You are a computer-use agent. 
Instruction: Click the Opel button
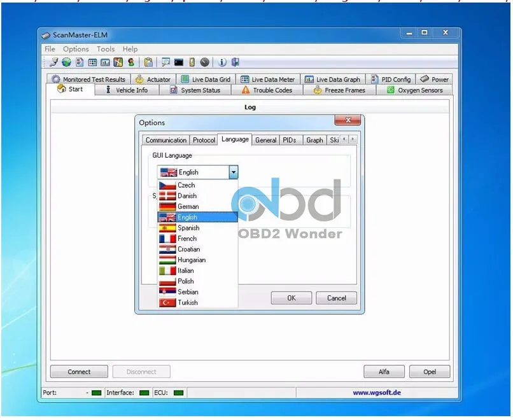point(430,372)
